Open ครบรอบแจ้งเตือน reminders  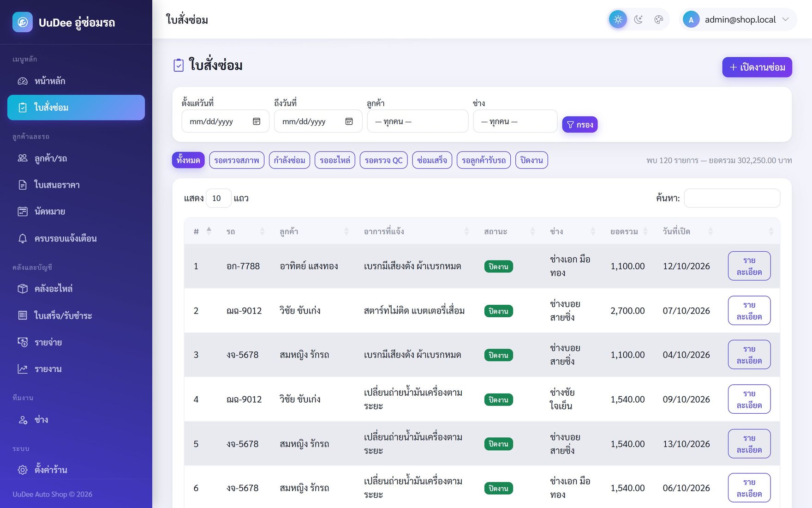click(76, 238)
